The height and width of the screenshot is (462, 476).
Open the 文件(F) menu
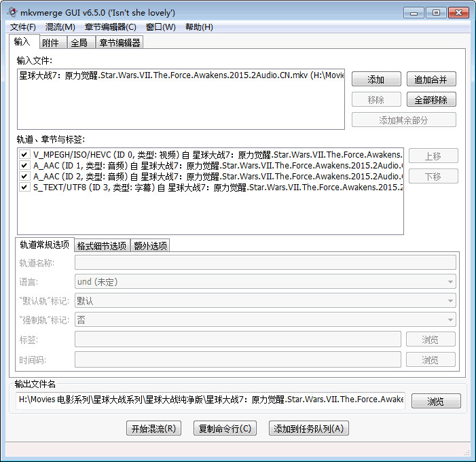23,27
